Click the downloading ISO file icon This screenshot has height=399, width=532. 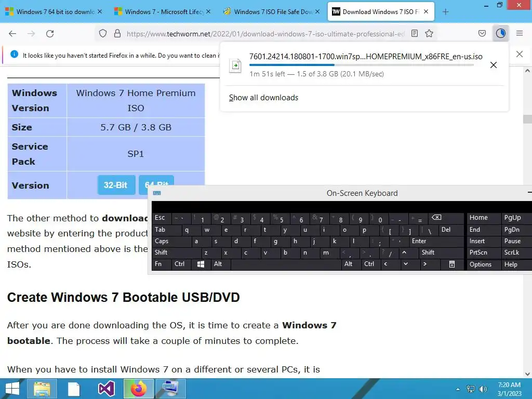tap(235, 65)
